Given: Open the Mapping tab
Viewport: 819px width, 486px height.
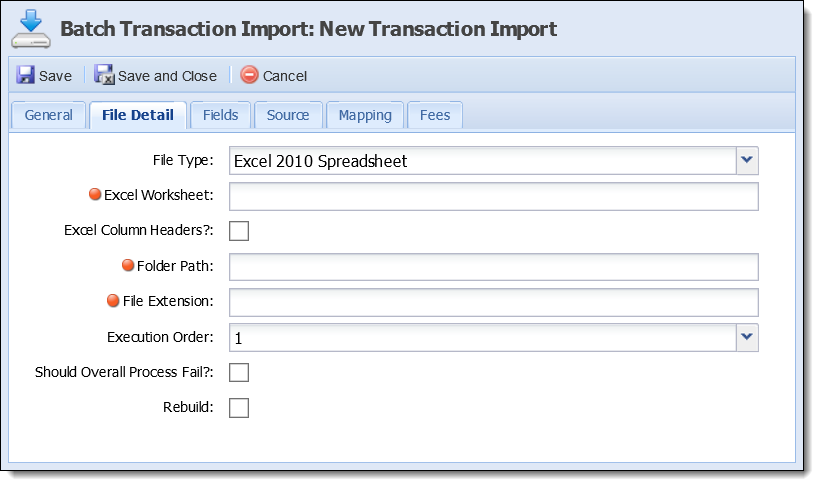Looking at the screenshot, I should tap(365, 115).
